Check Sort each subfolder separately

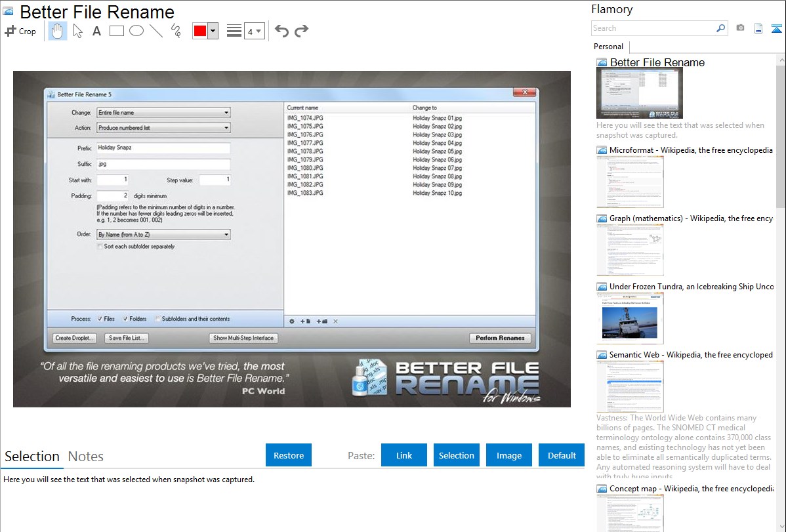point(100,247)
